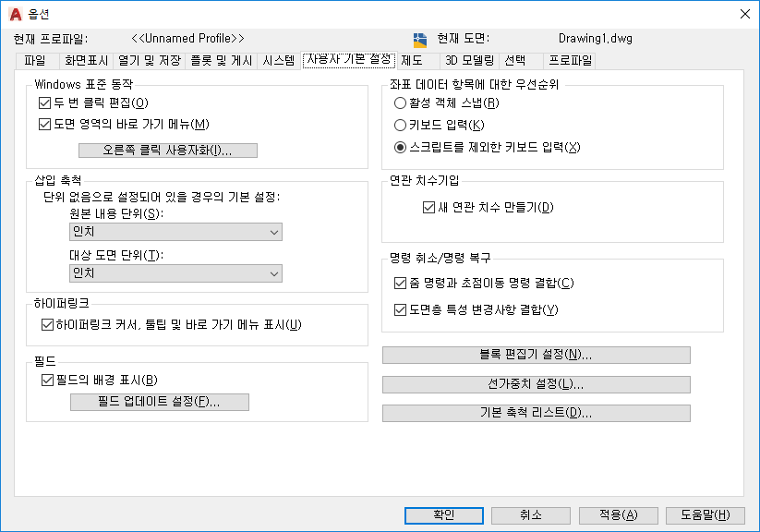The width and height of the screenshot is (760, 532).
Task: Open the 원본 내용 단위 dropdown
Action: click(x=175, y=232)
